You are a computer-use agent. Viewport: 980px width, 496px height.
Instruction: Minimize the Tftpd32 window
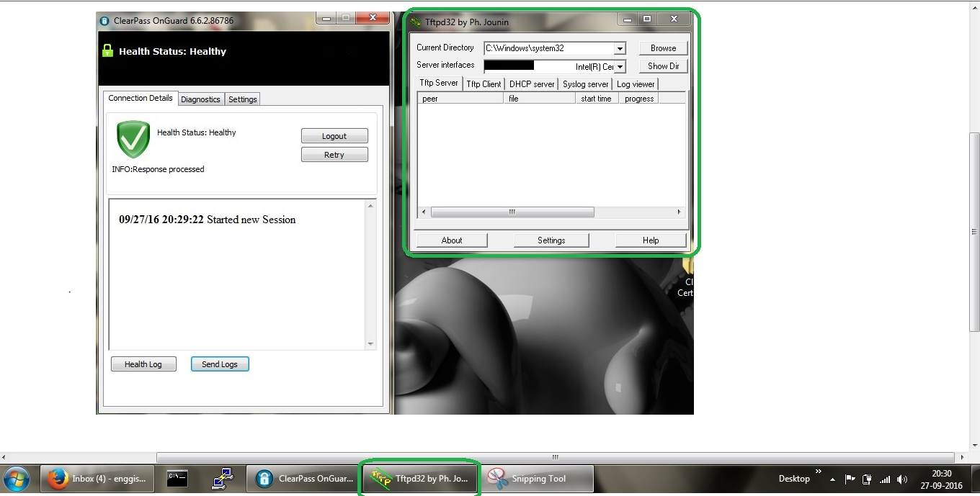(628, 19)
